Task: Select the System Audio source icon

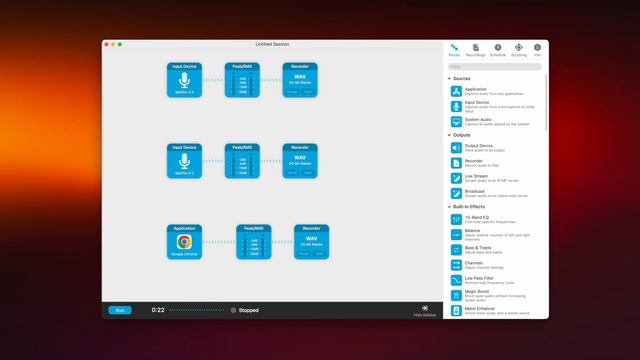Action: 456,122
